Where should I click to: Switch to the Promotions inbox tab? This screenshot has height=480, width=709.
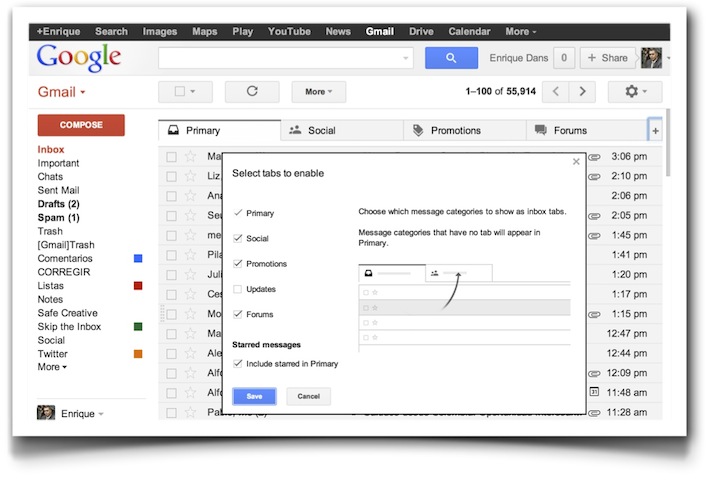pos(455,130)
